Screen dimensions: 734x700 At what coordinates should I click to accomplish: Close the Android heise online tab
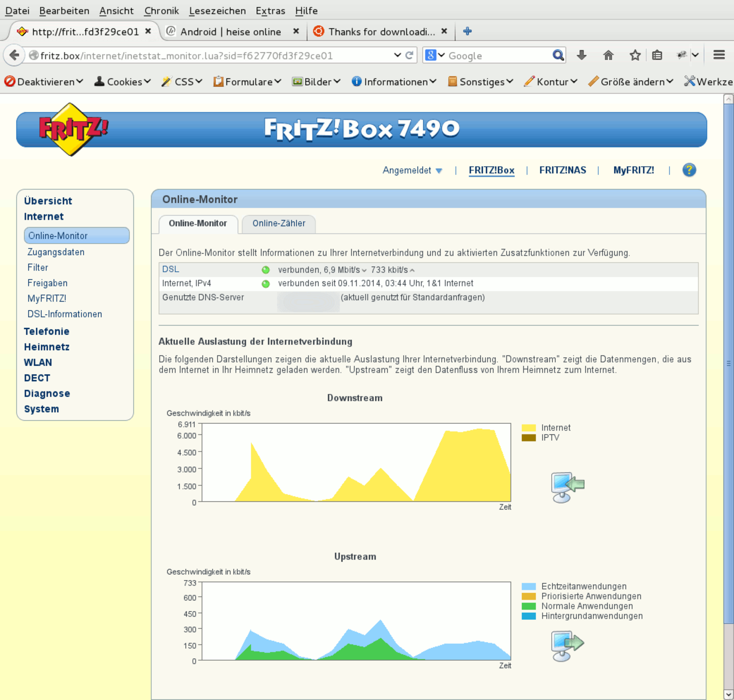[x=296, y=32]
